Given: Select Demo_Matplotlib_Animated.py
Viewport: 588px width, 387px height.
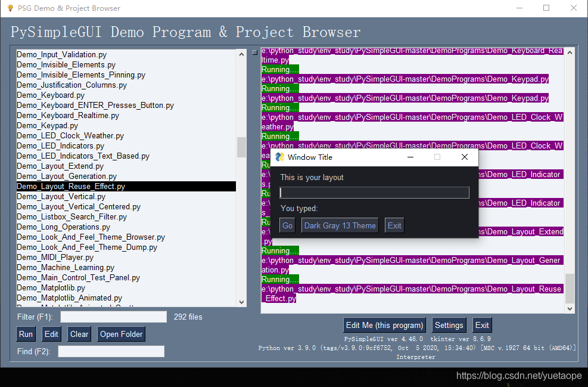Looking at the screenshot, I should (x=126, y=298).
